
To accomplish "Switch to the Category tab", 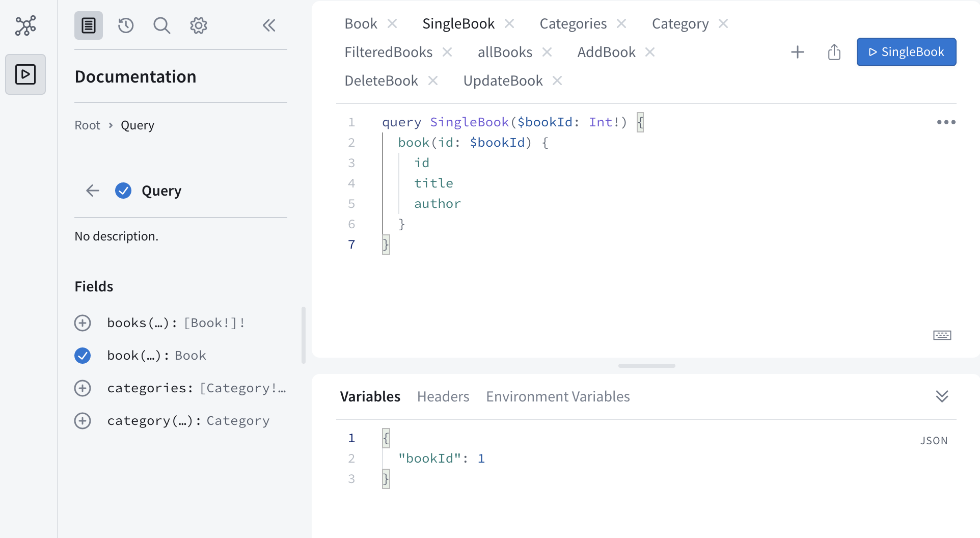I will tap(680, 23).
